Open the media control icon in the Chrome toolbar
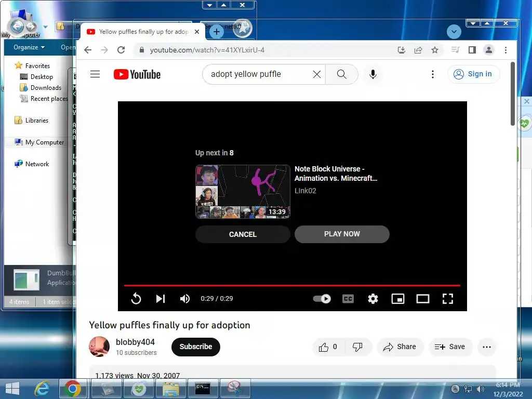532x399 pixels. (455, 50)
